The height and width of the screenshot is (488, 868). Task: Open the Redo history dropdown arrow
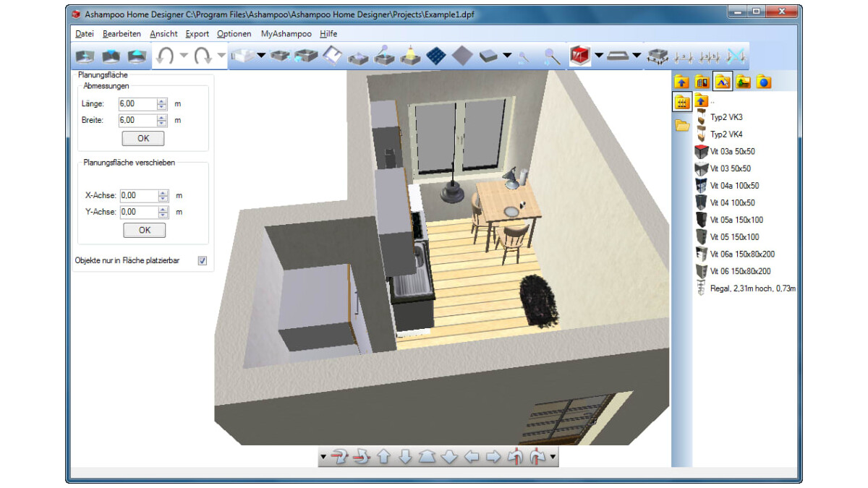point(221,56)
